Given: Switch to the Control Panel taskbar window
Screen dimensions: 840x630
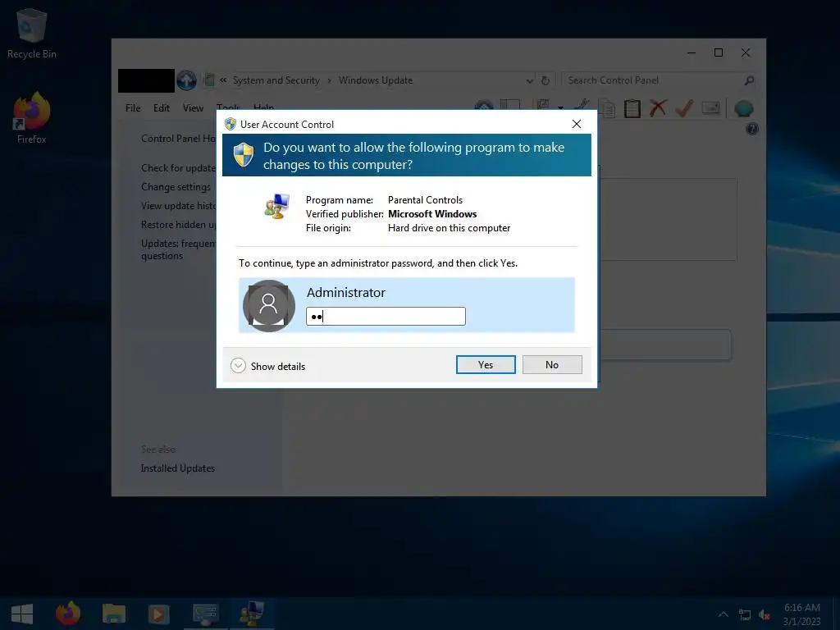Looking at the screenshot, I should point(206,614).
